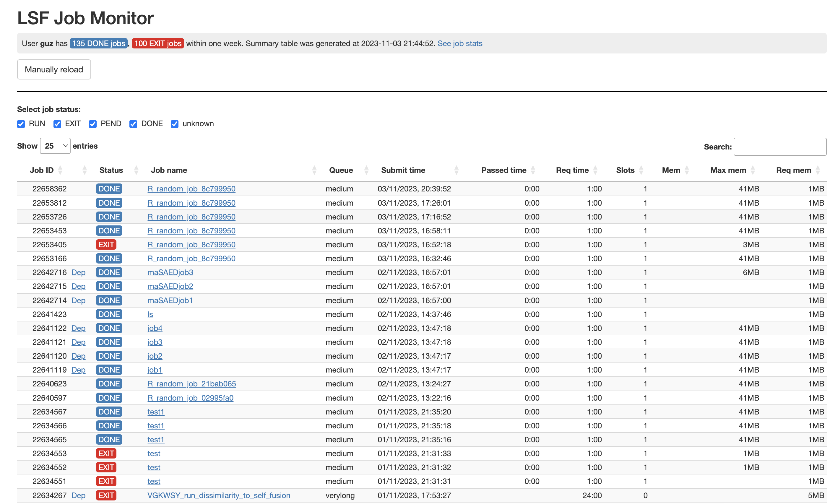Click DONE status badge of job 22658362
The height and width of the screenshot is (504, 835).
[109, 189]
